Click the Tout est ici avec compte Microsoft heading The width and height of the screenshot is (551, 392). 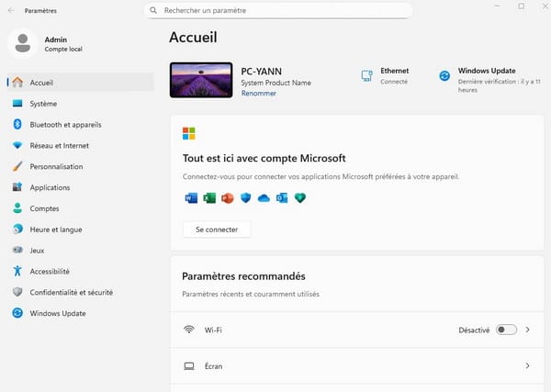[264, 158]
